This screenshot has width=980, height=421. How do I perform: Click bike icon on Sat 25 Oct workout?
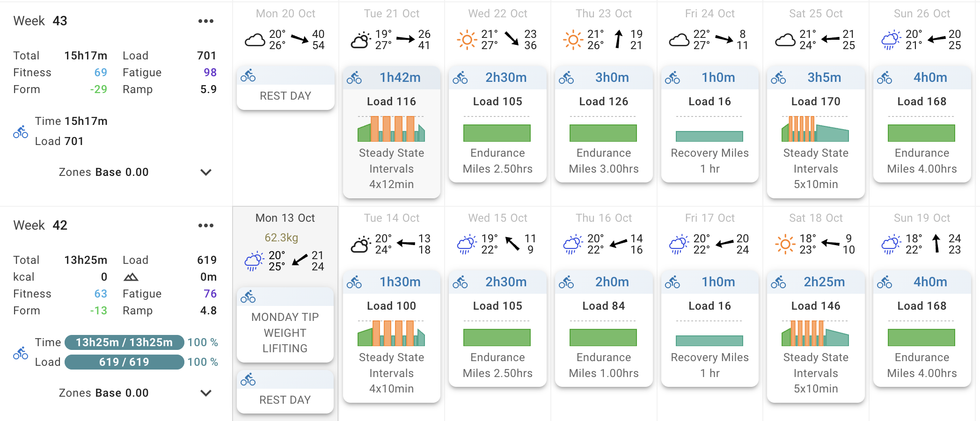coord(778,78)
